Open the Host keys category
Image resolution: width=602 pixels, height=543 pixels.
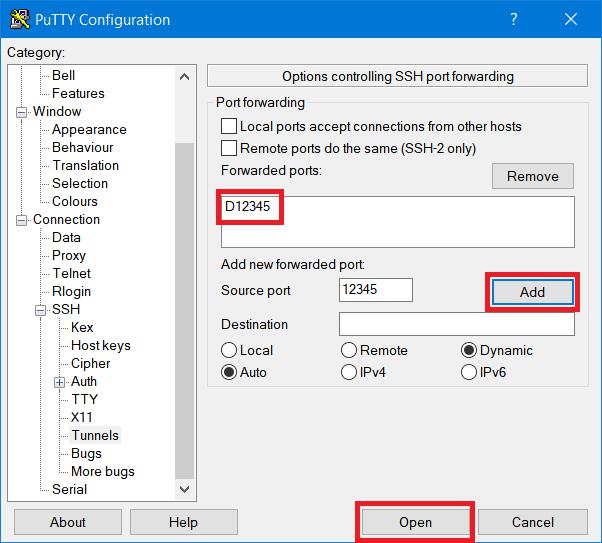101,346
